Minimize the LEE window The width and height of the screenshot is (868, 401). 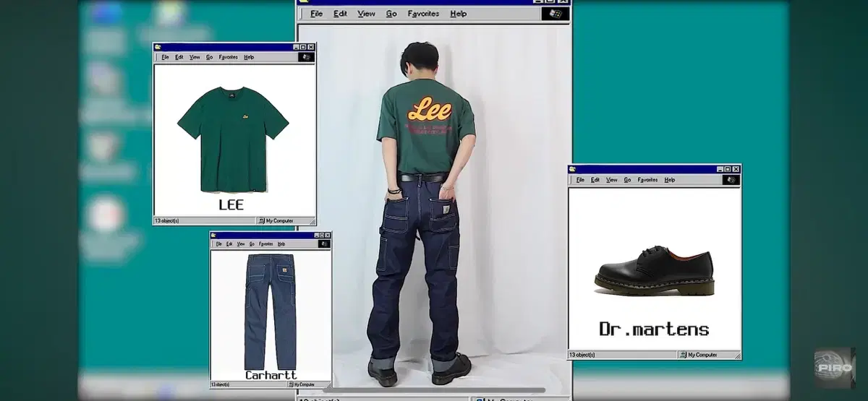pyautogui.click(x=297, y=47)
